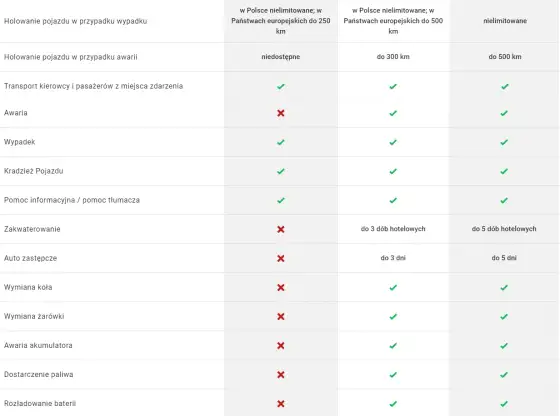
Task: Click red X in Wymiana żarówki row
Action: click(x=281, y=316)
